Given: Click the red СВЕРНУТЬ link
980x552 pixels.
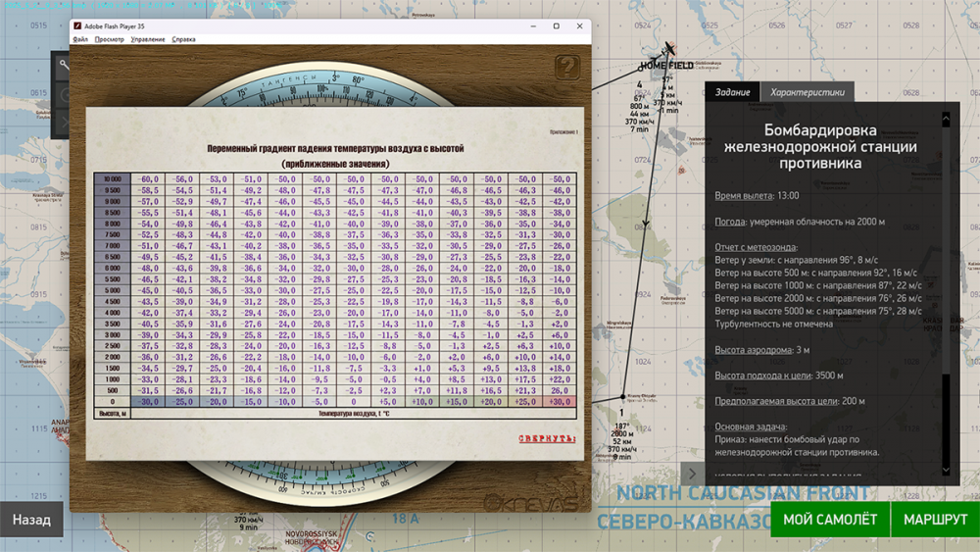Looking at the screenshot, I should pyautogui.click(x=547, y=438).
